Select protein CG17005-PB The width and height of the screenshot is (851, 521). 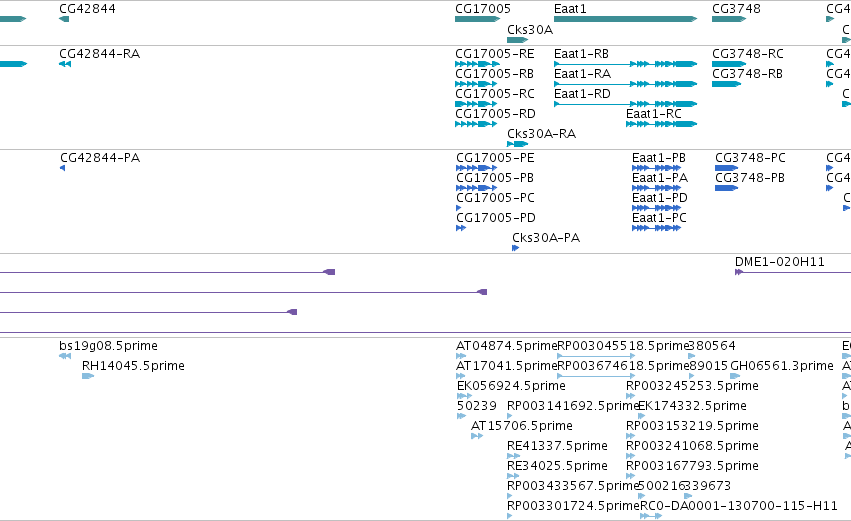495,178
